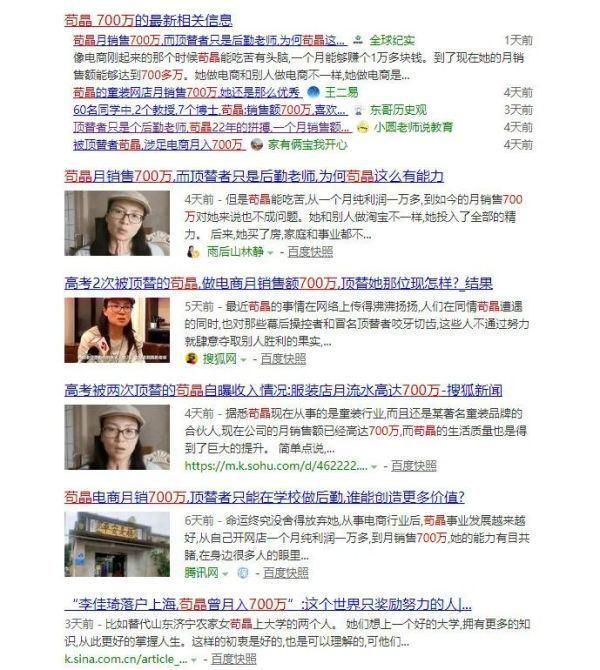Click the 雨后山林静 author avatar icon
The height and width of the screenshot is (670, 600).
(193, 252)
